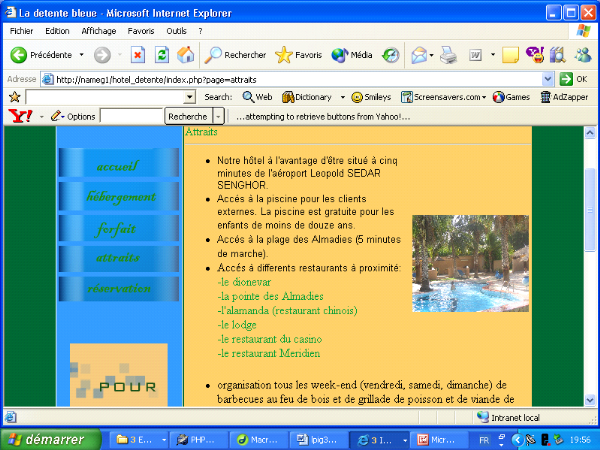Click the démarrer Start button
This screenshot has height=450, width=600.
click(x=50, y=439)
